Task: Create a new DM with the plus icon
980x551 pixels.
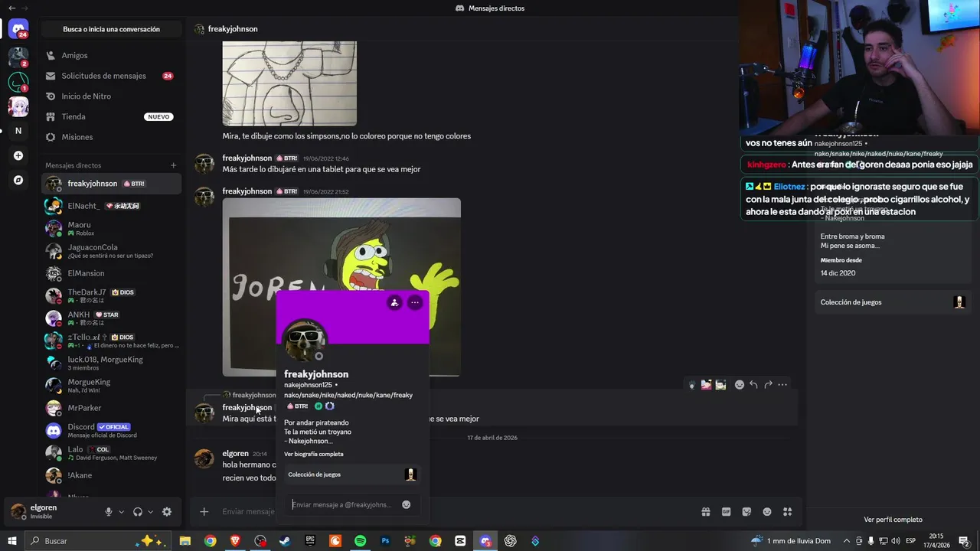Action: coord(174,165)
